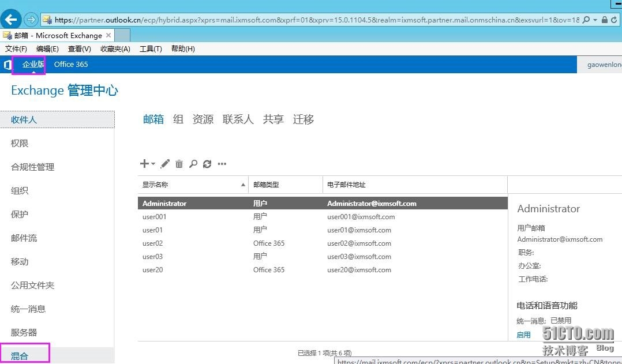
Task: Click the Office 365 type cell for user20
Action: [269, 269]
